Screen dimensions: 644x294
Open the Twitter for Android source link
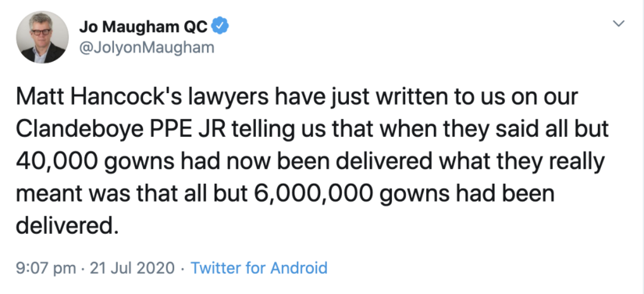(259, 268)
